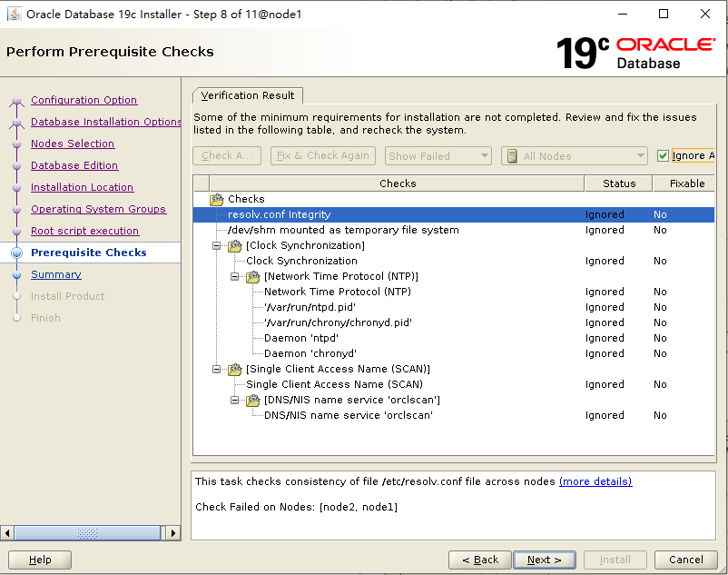Select the Network Time Protocol (NTP) check row
This screenshot has height=575, width=728.
[x=454, y=292]
